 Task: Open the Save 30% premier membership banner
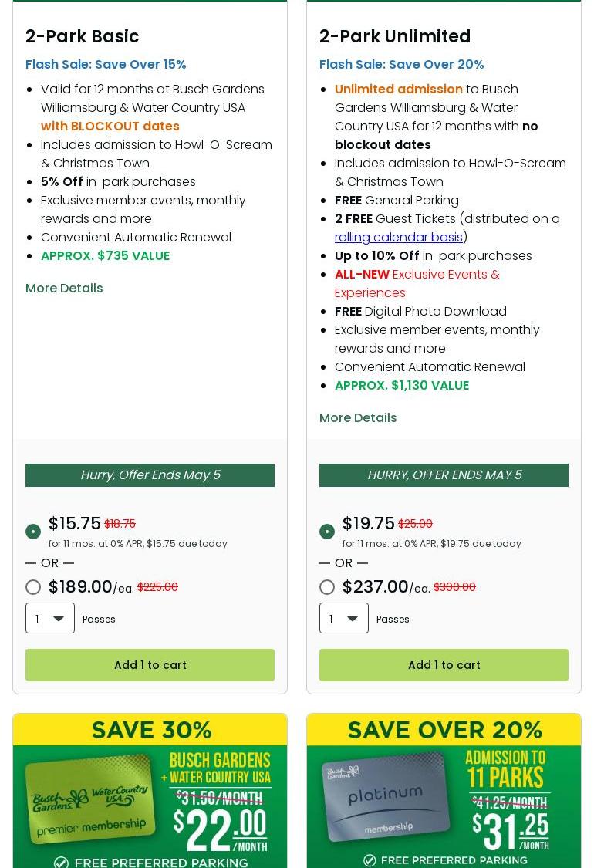point(151,730)
